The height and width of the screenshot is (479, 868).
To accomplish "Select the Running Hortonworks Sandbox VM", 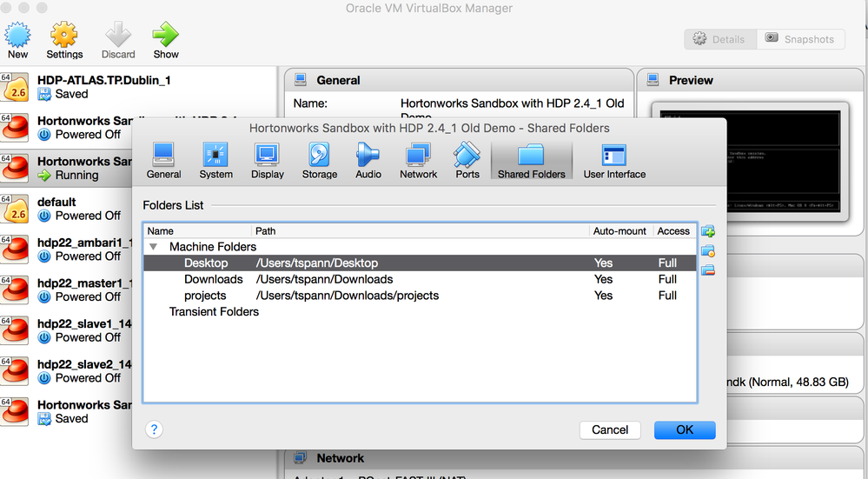I will pyautogui.click(x=66, y=169).
